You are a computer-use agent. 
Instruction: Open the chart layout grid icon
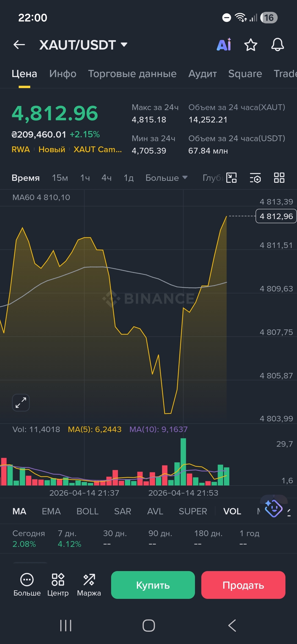point(279,178)
